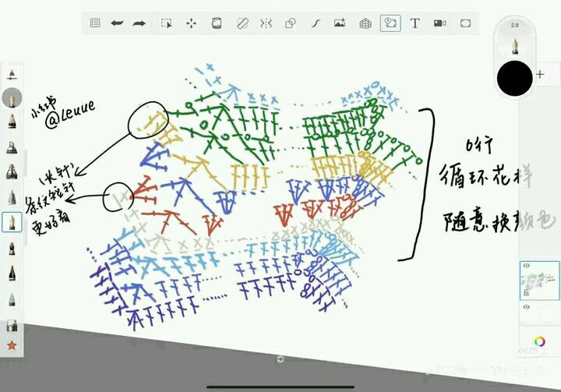
Task: Click the undo arrow in top toolbar
Action: 117,23
